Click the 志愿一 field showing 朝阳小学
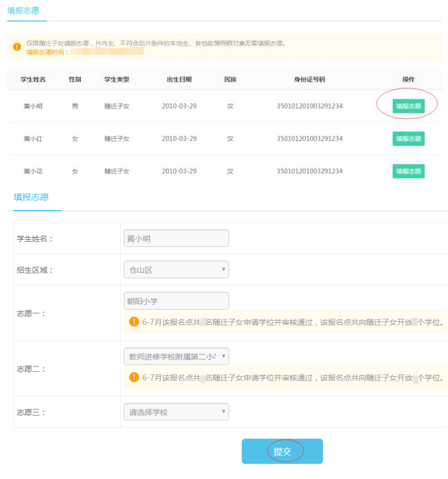This screenshot has height=479, width=448. (176, 301)
